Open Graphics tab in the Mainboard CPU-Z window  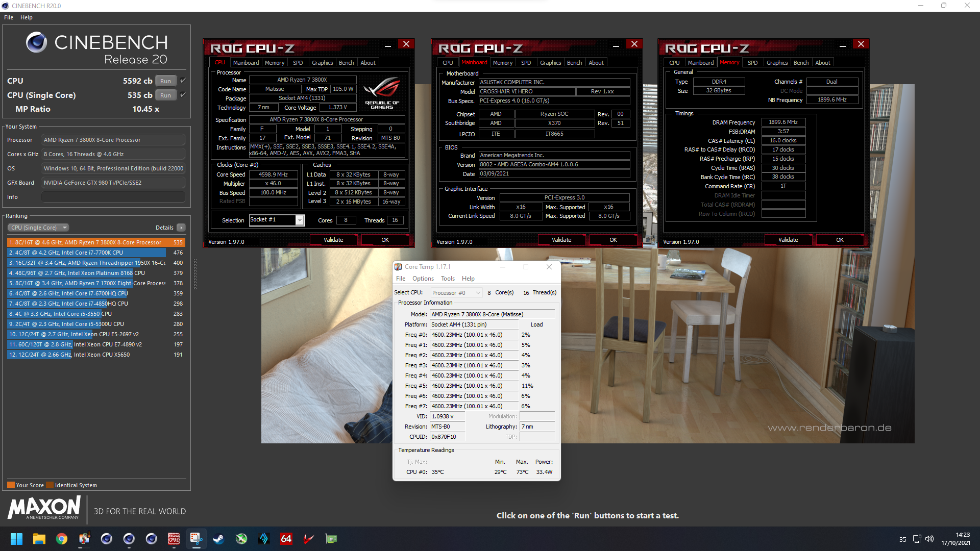pos(550,63)
